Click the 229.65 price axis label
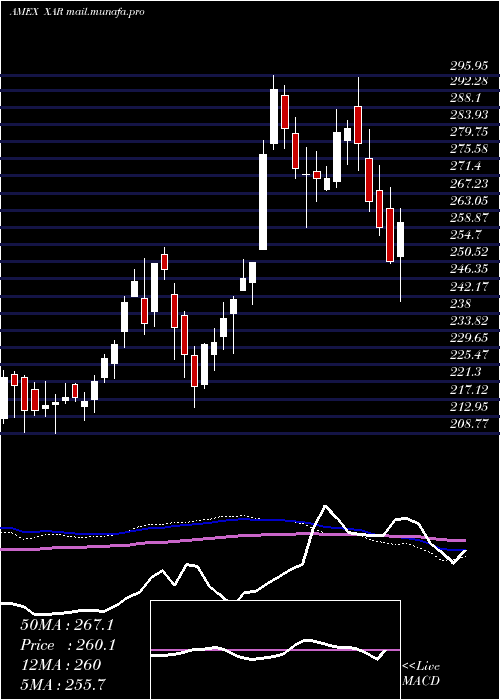500x700 pixels. pyautogui.click(x=468, y=338)
